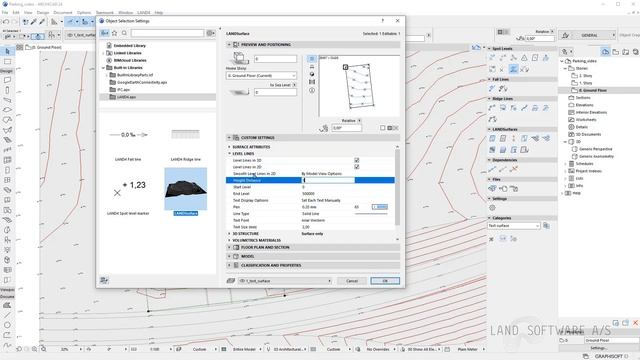Click the Height Distance value field
The image size is (640, 360).
[328, 180]
